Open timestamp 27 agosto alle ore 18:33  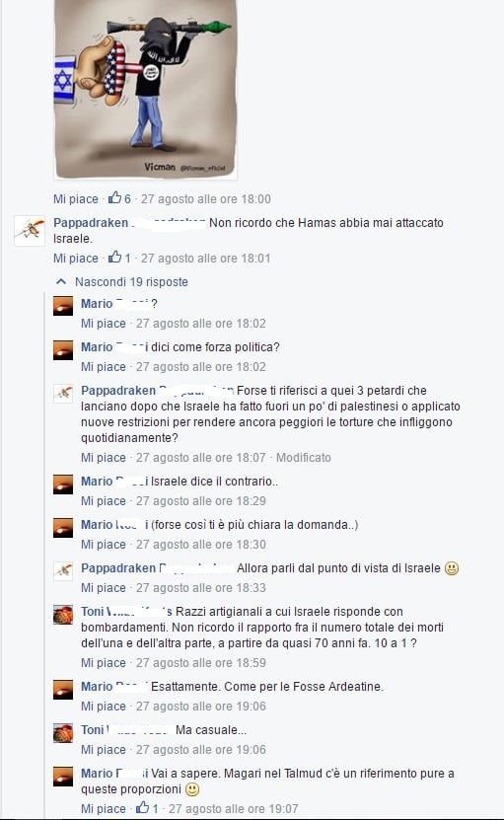coord(201,588)
